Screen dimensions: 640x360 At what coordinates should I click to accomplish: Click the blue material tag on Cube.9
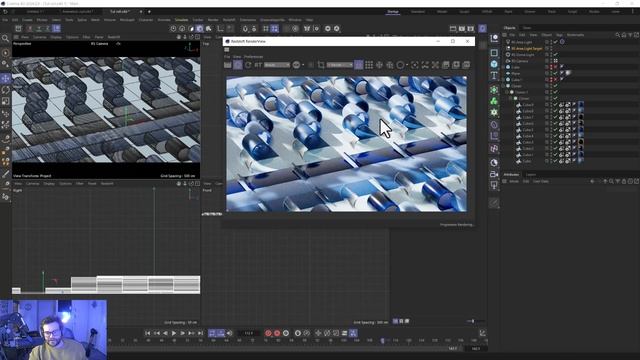click(x=581, y=105)
